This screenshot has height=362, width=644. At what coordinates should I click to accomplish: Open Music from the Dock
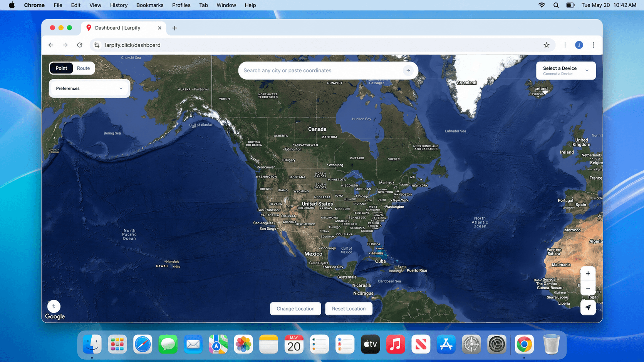(x=396, y=344)
